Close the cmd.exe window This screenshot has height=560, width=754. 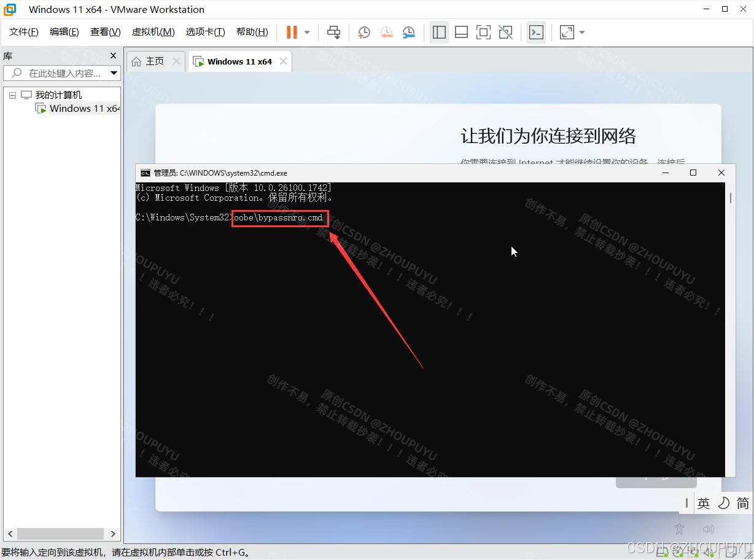tap(721, 173)
